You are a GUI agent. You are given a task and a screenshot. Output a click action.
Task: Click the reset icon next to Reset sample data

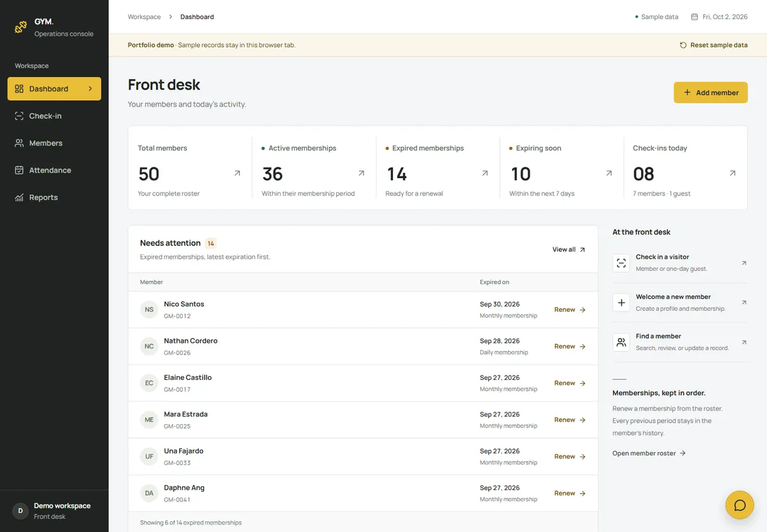[x=683, y=45]
